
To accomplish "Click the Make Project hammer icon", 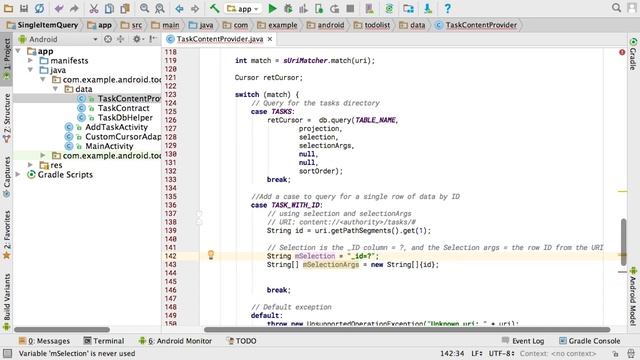I will pyautogui.click(x=214, y=8).
